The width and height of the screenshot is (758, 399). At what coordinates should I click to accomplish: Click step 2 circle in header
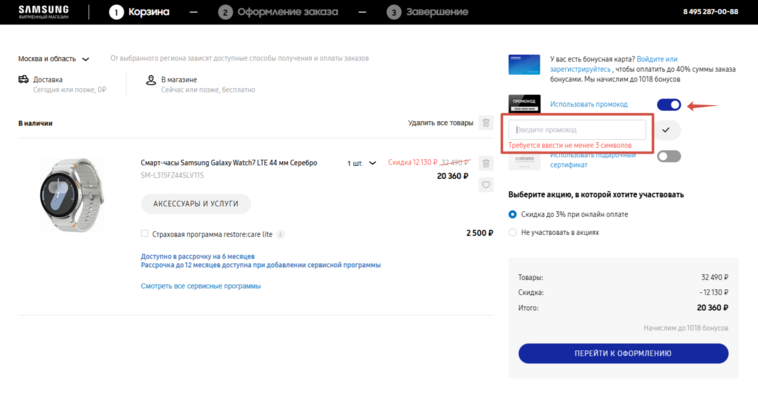coord(225,12)
